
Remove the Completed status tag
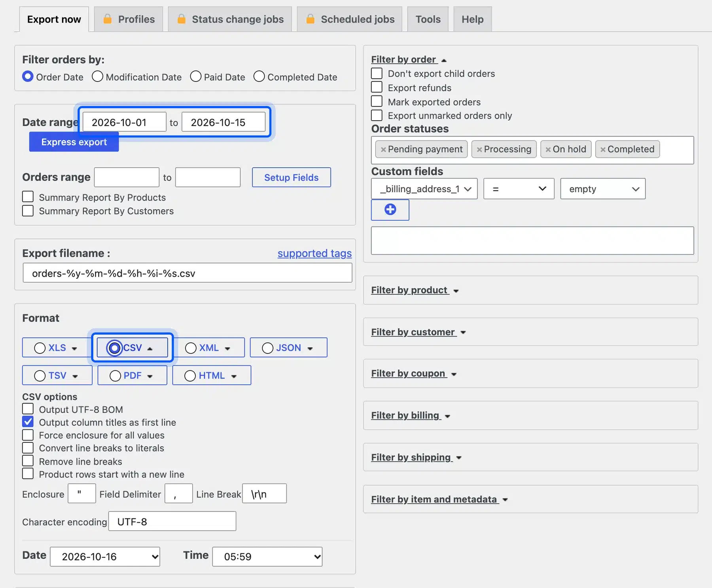603,149
